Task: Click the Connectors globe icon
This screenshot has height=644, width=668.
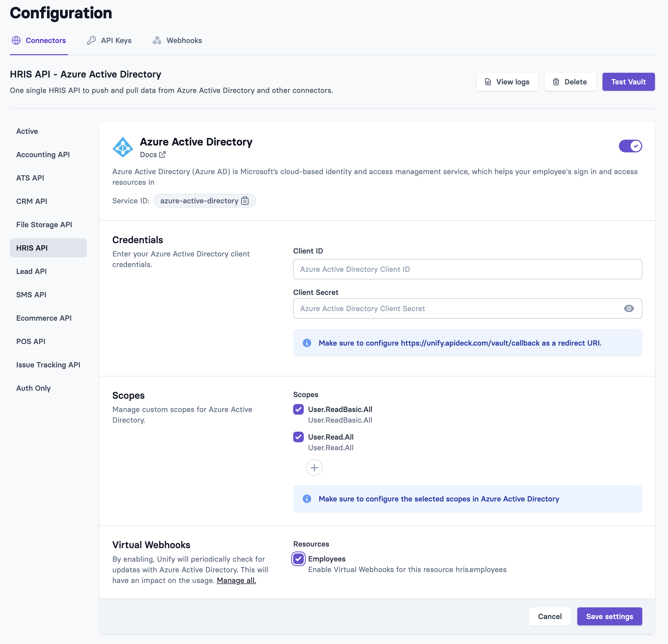Action: (x=16, y=41)
